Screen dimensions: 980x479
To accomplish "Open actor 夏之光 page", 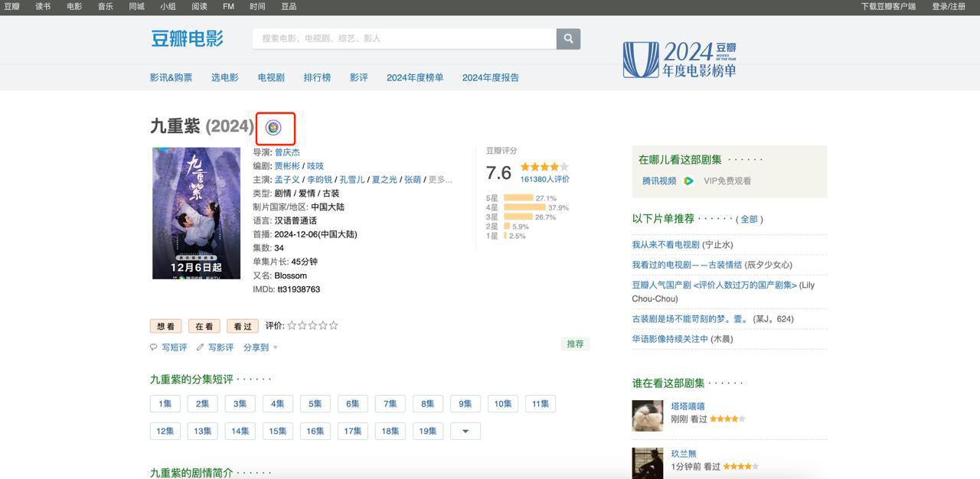I will [x=384, y=180].
